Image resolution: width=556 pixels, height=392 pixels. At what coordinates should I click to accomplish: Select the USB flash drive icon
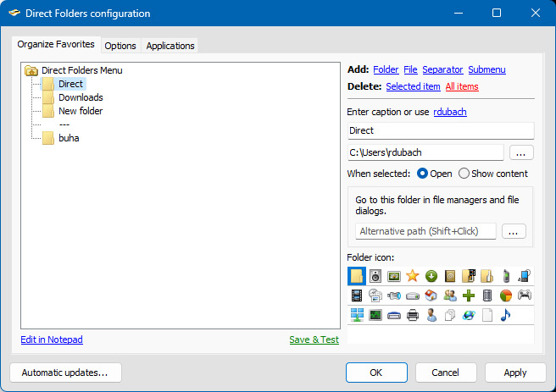(394, 295)
